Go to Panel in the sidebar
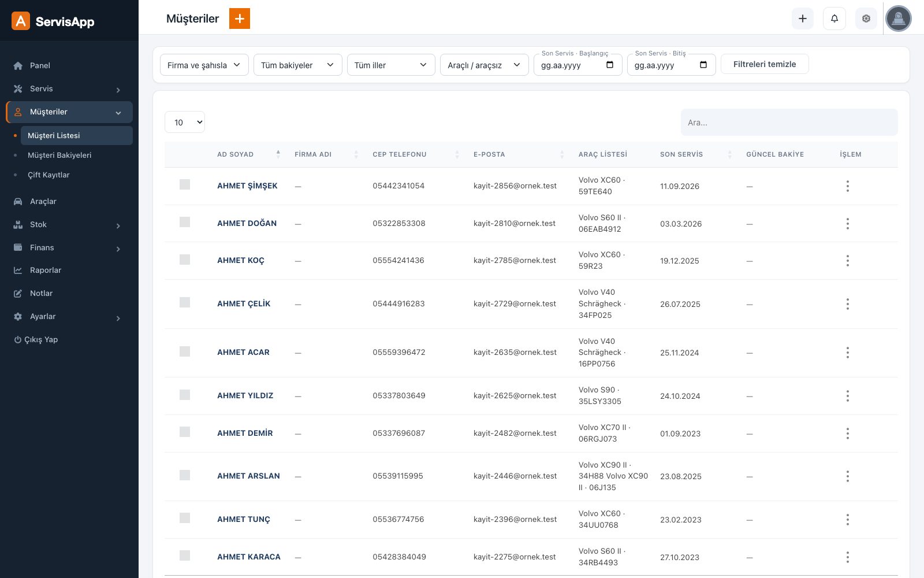 [x=69, y=66]
